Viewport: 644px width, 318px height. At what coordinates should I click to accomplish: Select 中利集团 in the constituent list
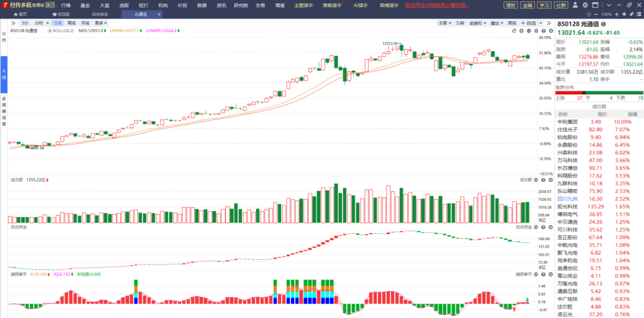pos(567,122)
